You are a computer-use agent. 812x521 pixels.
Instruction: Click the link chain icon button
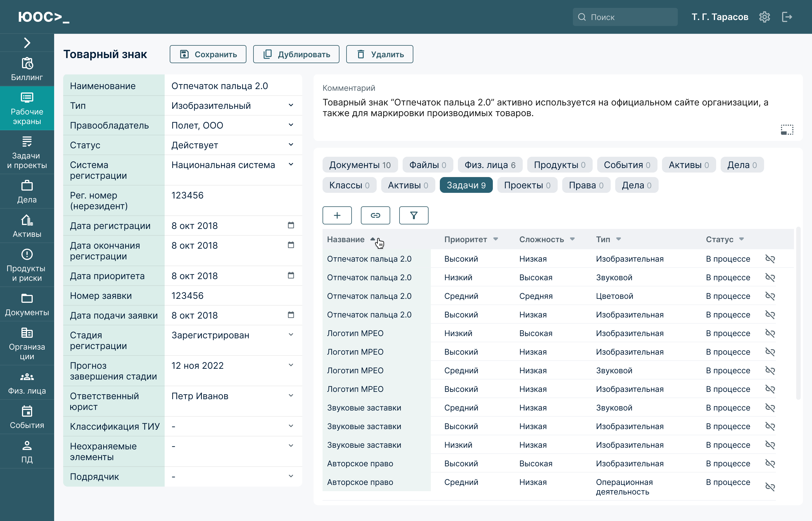coord(375,215)
